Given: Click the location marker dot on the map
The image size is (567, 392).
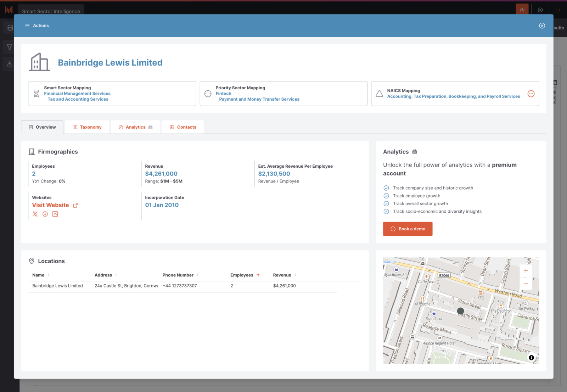Looking at the screenshot, I should point(461,311).
